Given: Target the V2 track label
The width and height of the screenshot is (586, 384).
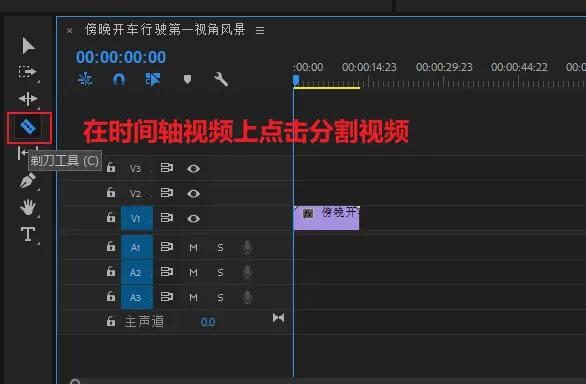Looking at the screenshot, I should coord(135,194).
